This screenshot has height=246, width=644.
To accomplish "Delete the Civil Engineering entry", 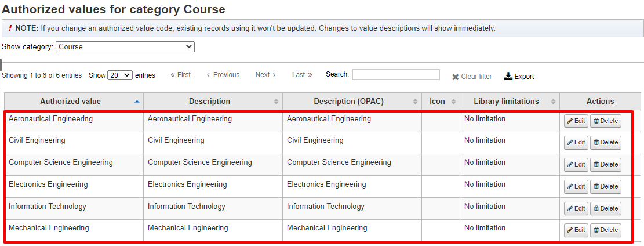I will [605, 143].
